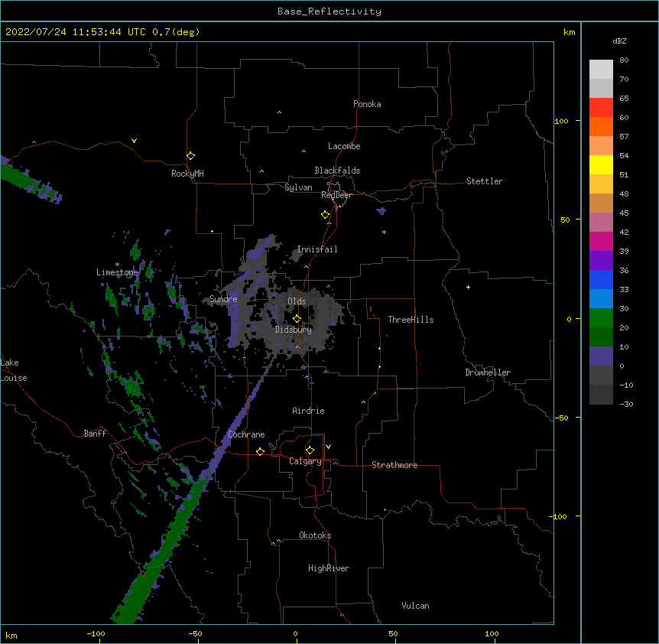The image size is (659, 644).
Task: Click the Lacombe city label
Action: pyautogui.click(x=344, y=146)
